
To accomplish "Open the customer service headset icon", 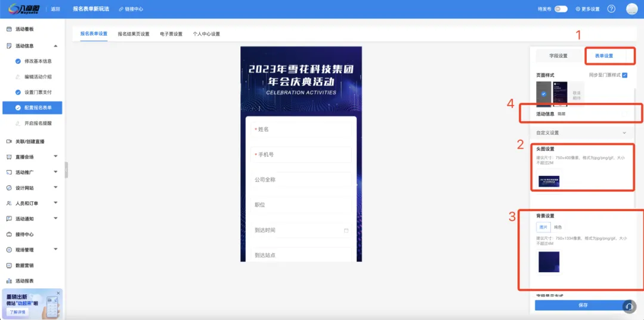I will [630, 306].
